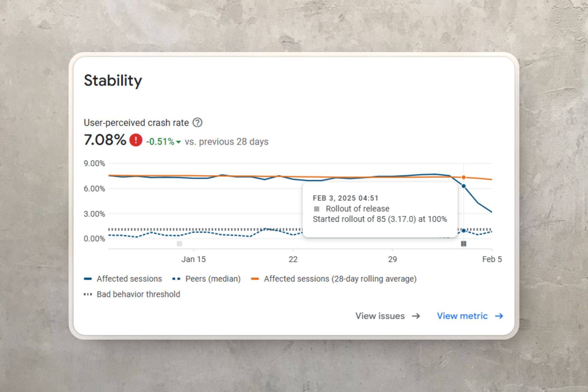Screen dimensions: 588x392
Task: Click the gray square icon in the rollout tooltip
Action: pyautogui.click(x=317, y=209)
